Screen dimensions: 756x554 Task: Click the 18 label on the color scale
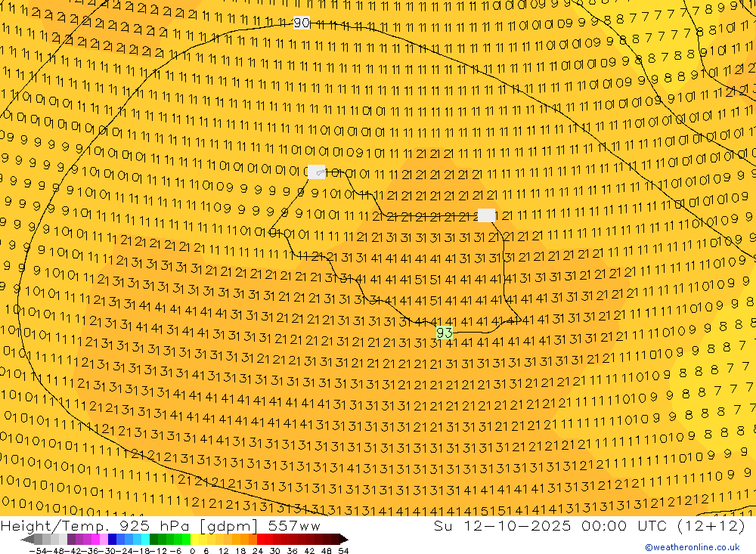point(240,551)
